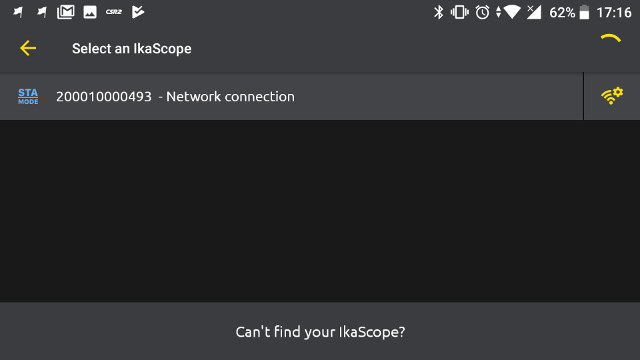
Task: Tap the Gmail notification icon
Action: click(x=66, y=12)
